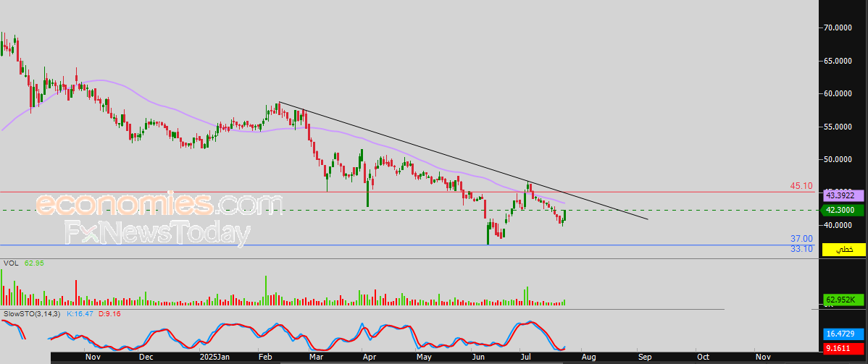Click the K:16.47 stochastic reading
868x364 pixels.
(x=81, y=313)
